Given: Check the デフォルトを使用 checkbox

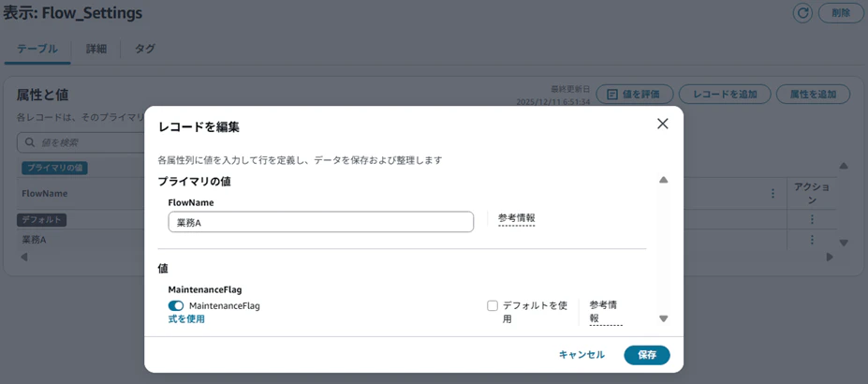Looking at the screenshot, I should click(x=493, y=306).
